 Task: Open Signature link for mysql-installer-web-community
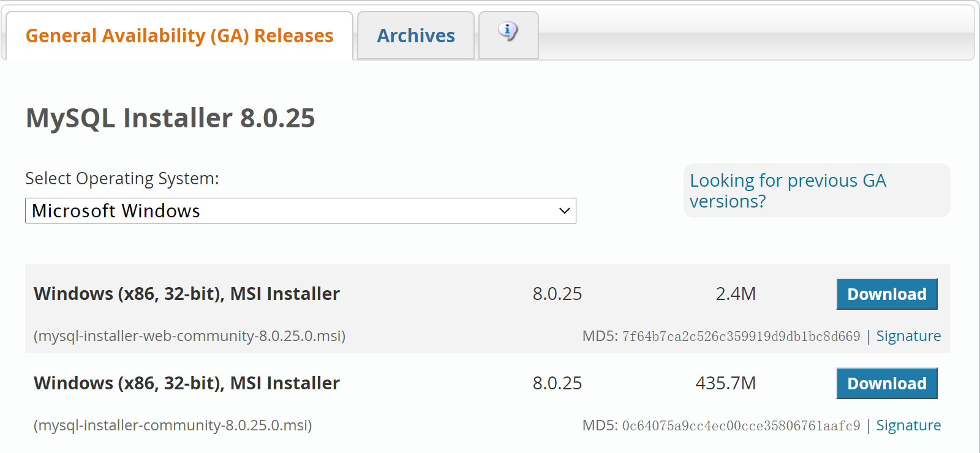[x=908, y=336]
